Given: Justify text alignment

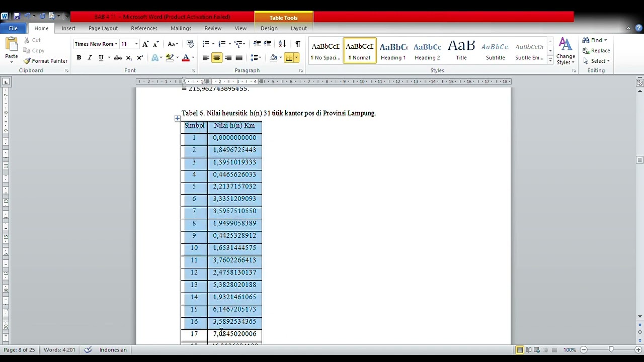Looking at the screenshot, I should 239,58.
